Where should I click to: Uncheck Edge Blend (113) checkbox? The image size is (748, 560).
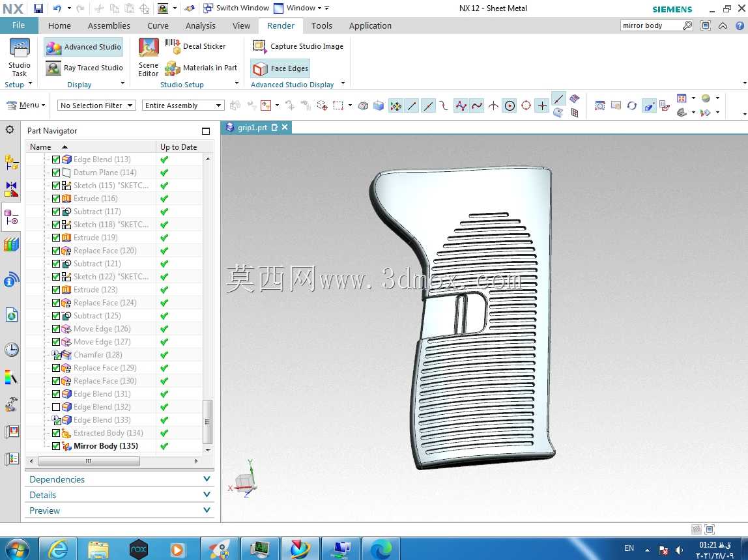pos(56,159)
